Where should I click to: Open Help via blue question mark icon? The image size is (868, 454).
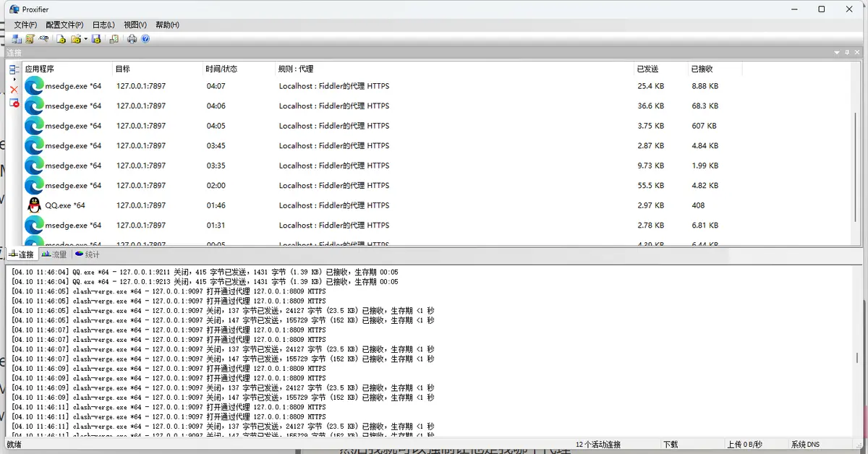click(145, 39)
